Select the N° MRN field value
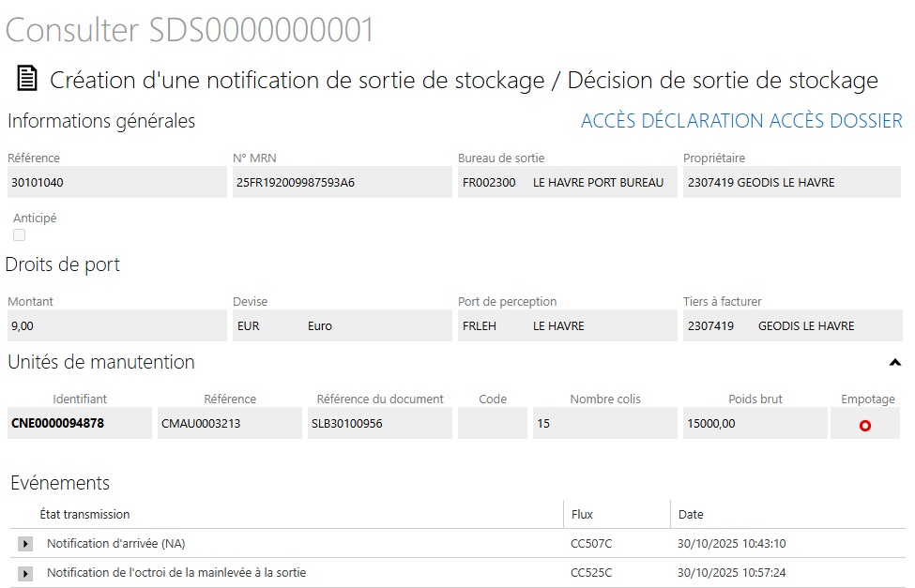 click(342, 183)
